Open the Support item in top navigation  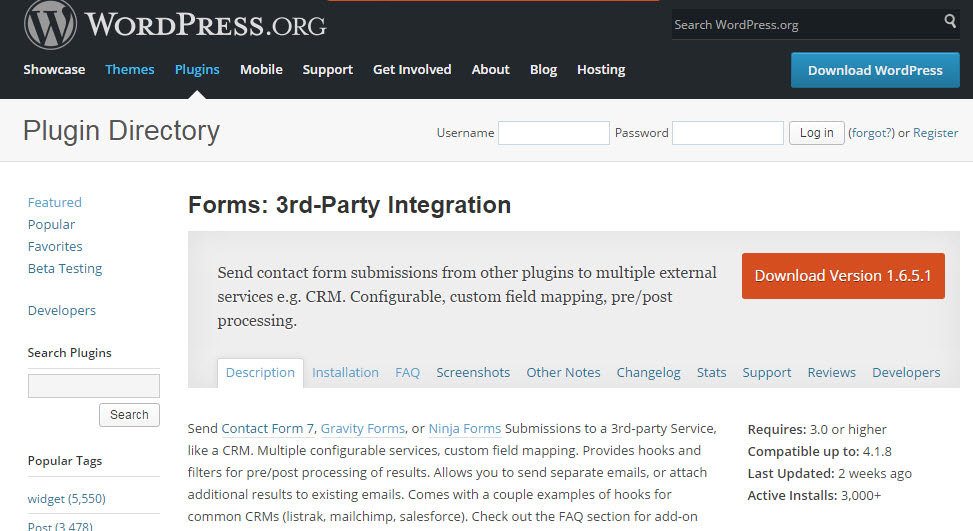pos(328,69)
